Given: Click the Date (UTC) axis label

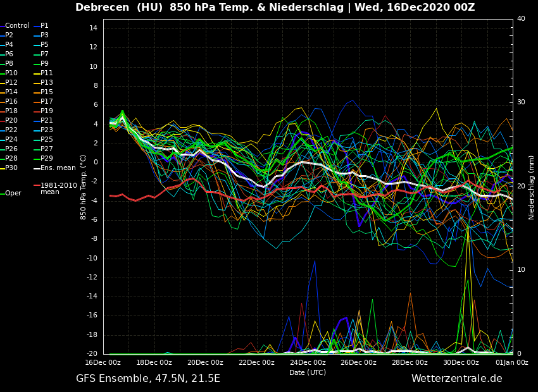Looking at the screenshot, I should [308, 372].
